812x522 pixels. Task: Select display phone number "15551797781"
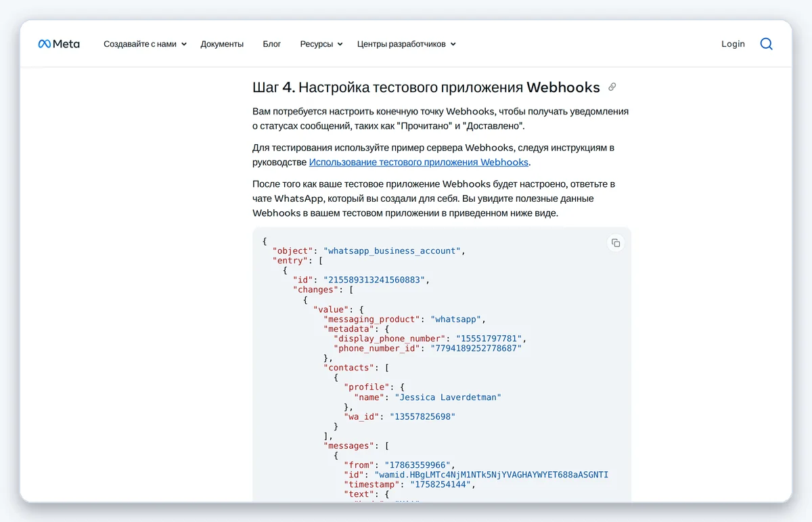click(x=489, y=339)
